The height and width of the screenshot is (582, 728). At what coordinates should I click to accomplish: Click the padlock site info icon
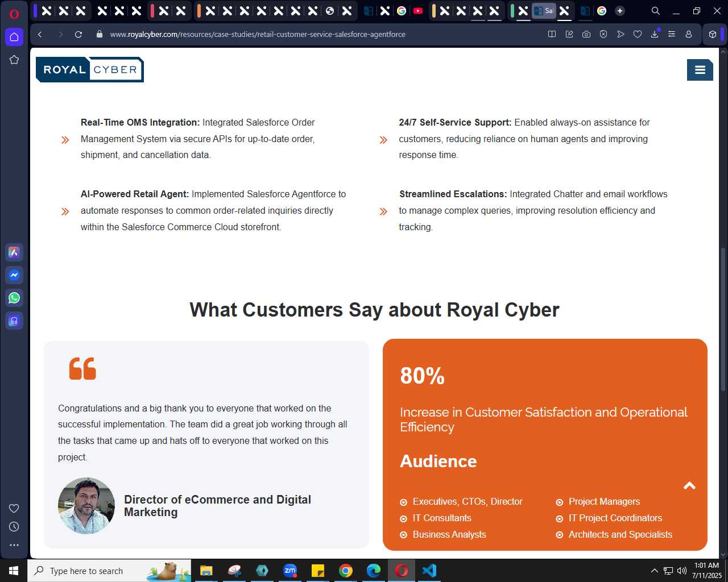point(100,34)
